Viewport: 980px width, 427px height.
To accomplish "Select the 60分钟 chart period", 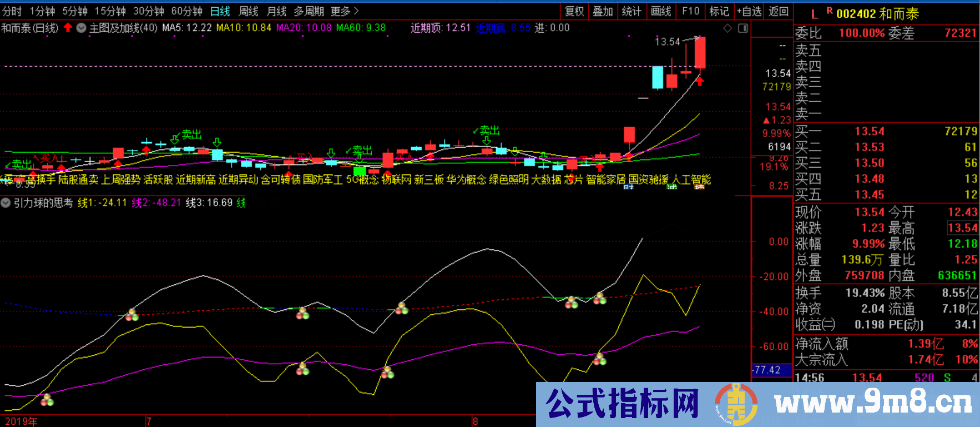I will click(186, 11).
